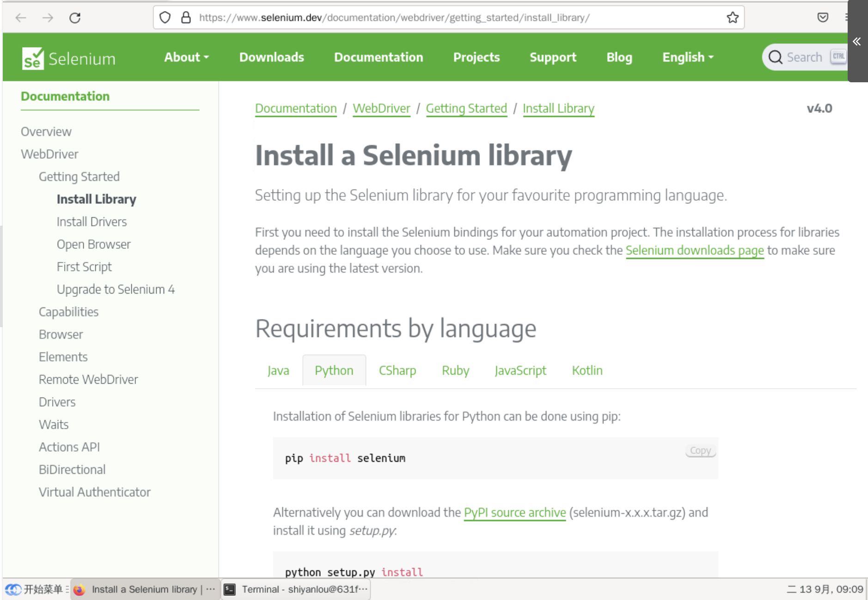This screenshot has height=600, width=868.
Task: Open Remote WebDriver in the sidebar
Action: pos(88,380)
